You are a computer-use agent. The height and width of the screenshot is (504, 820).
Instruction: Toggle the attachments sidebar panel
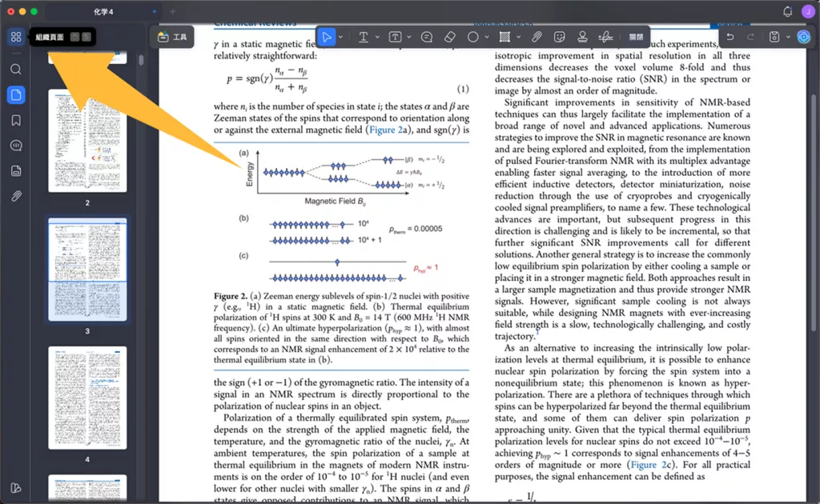click(x=16, y=196)
